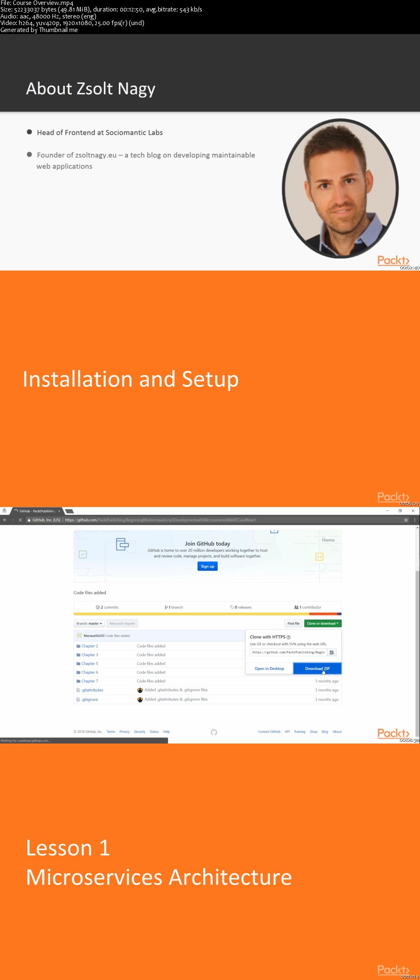Viewport: 420px width, 980px height.
Task: Select the HTTPS clone URL field
Action: tap(288, 652)
